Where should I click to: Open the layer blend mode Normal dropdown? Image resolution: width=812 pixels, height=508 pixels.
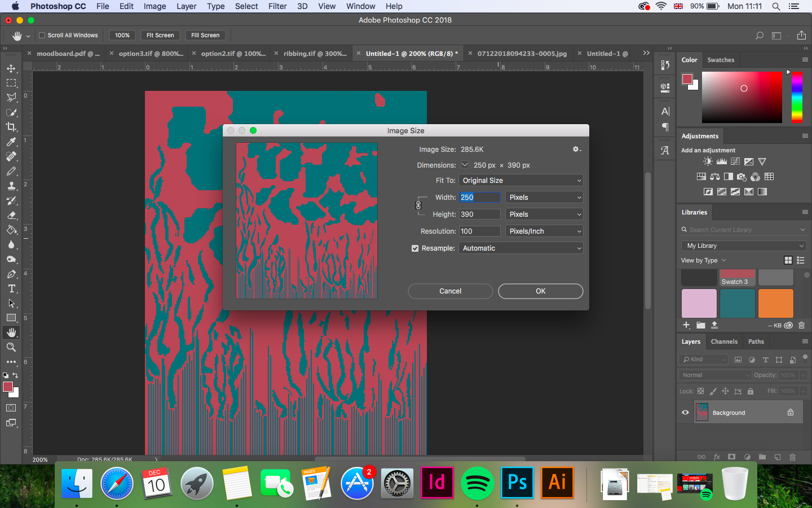(x=715, y=375)
